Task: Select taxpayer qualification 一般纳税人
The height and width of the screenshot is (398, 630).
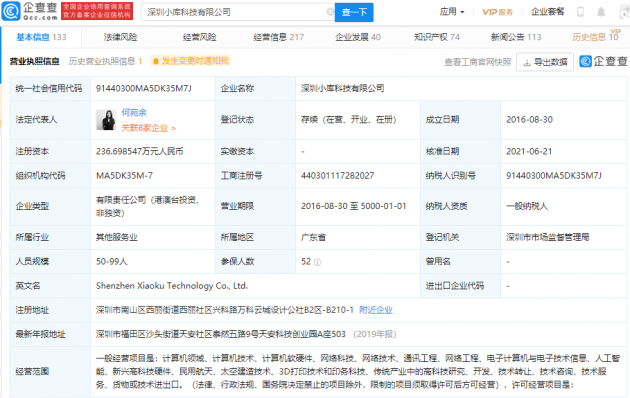Action: coord(527,206)
